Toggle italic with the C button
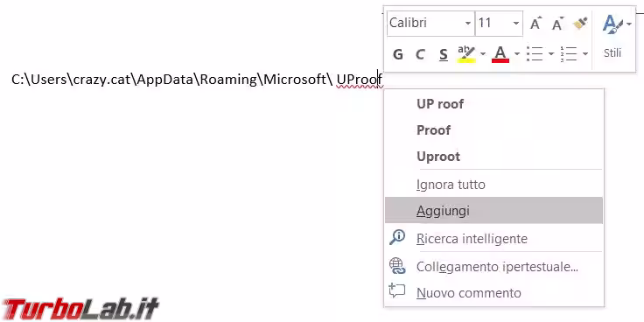 point(420,54)
